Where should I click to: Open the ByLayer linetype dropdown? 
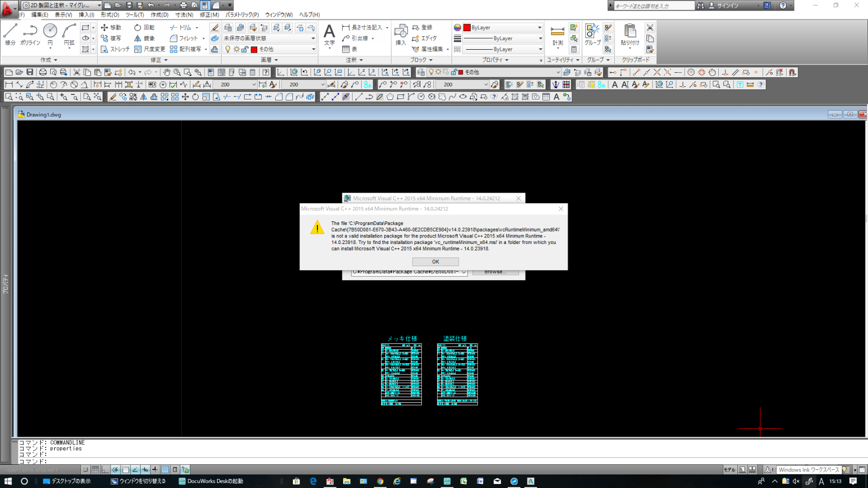pos(502,49)
